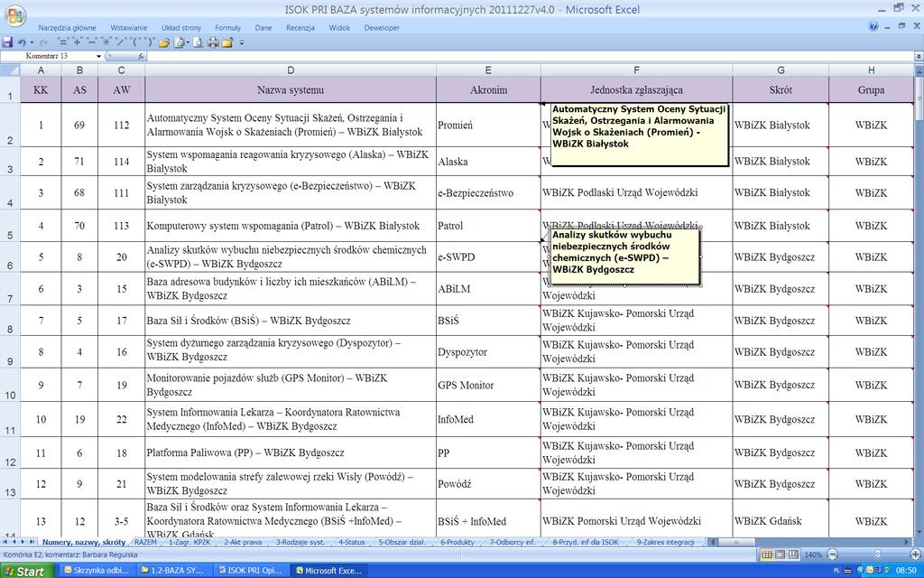Screen dimensions: 924x578
Task: Click the zoom slider handle
Action: [877, 555]
